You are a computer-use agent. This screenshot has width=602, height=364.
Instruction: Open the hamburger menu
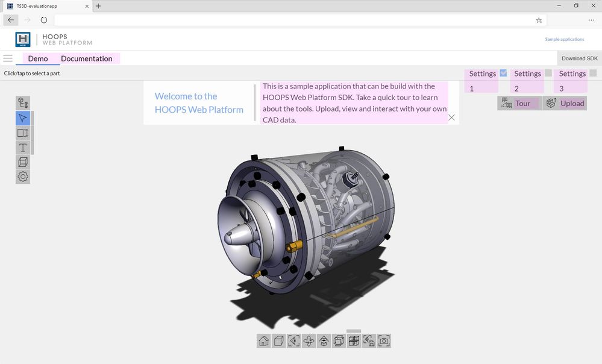click(8, 58)
